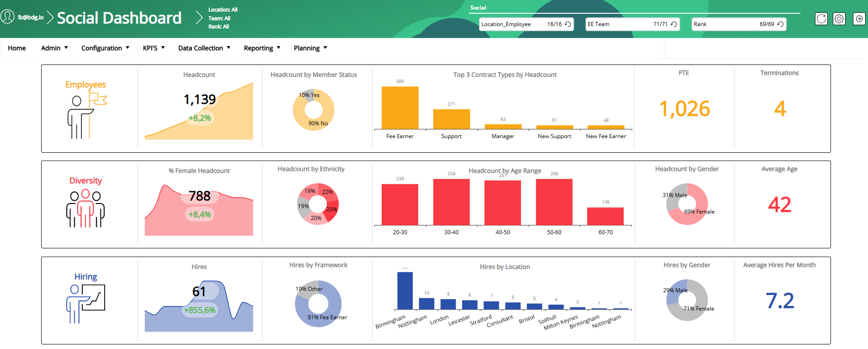Open settings with the gear icon
Viewport: 868px width, 349px height.
click(x=839, y=19)
